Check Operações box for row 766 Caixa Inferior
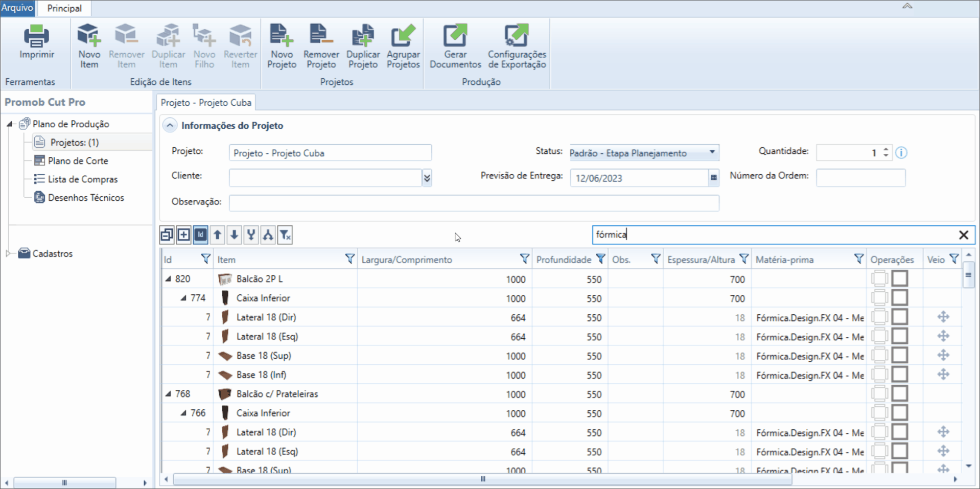The width and height of the screenshot is (980, 489). 900,413
